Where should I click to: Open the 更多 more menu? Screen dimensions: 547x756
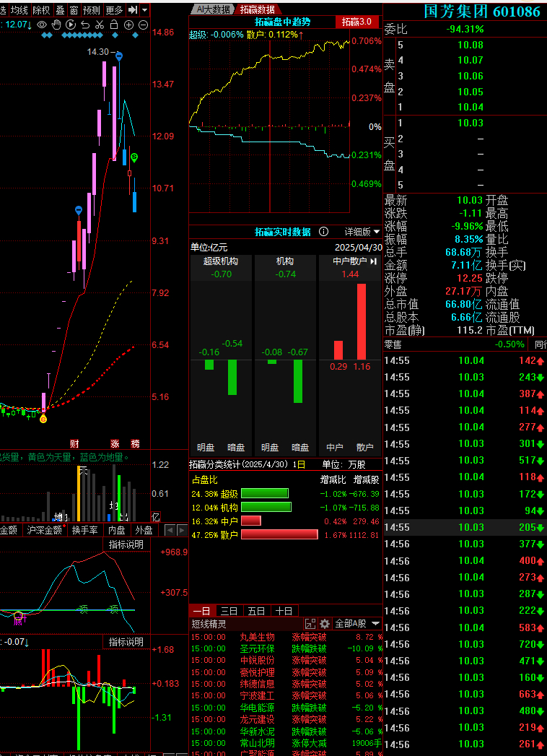click(x=114, y=9)
